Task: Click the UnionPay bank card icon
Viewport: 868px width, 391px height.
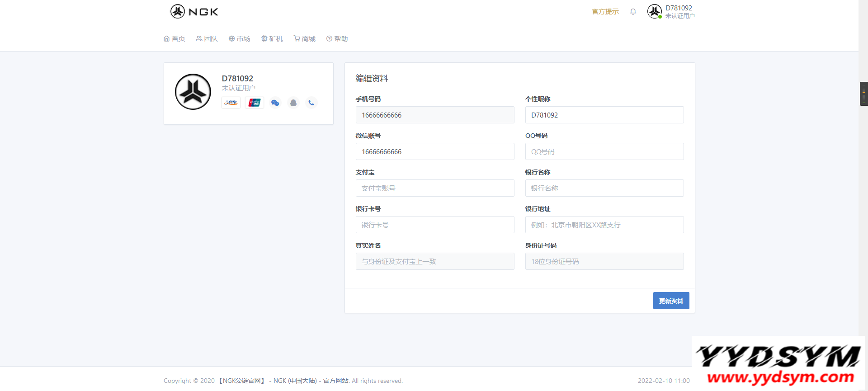Action: point(255,103)
